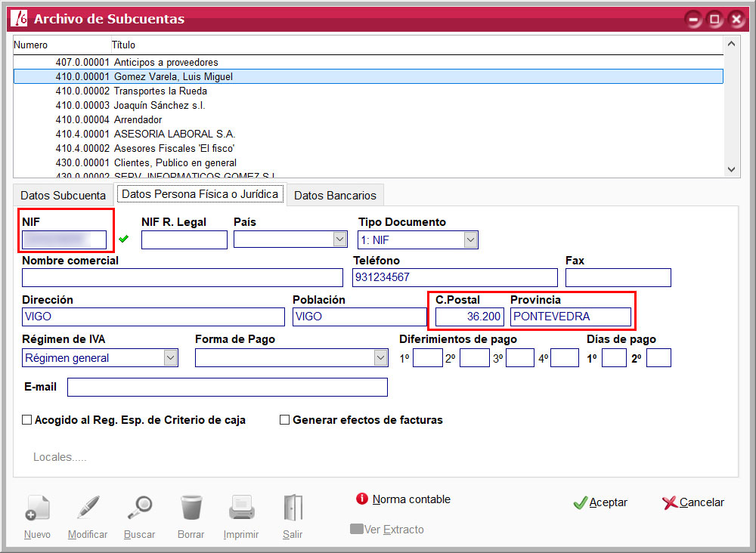Viewport: 756px width, 553px height.
Task: Click the Ver Extracto icon
Action: pyautogui.click(x=356, y=529)
